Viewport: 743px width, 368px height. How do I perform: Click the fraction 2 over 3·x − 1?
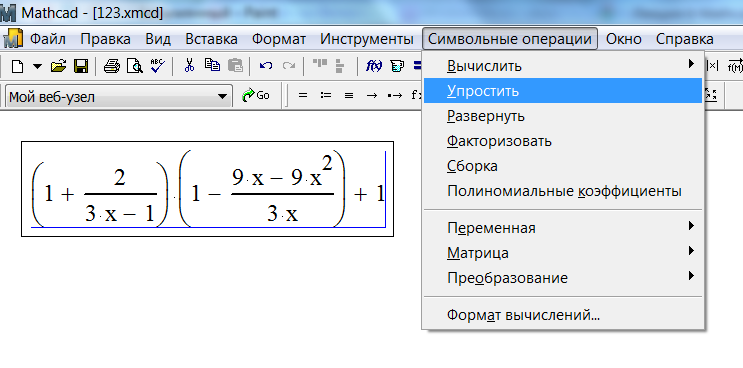120,195
